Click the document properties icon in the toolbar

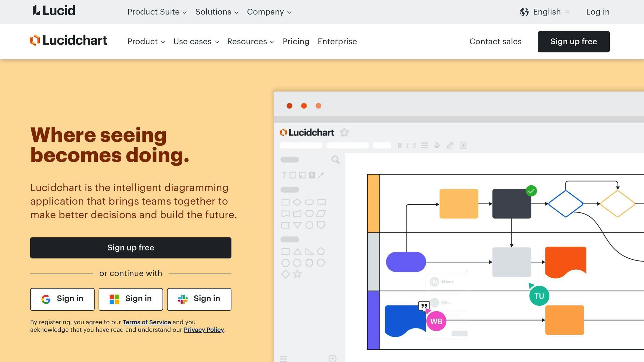tap(463, 145)
